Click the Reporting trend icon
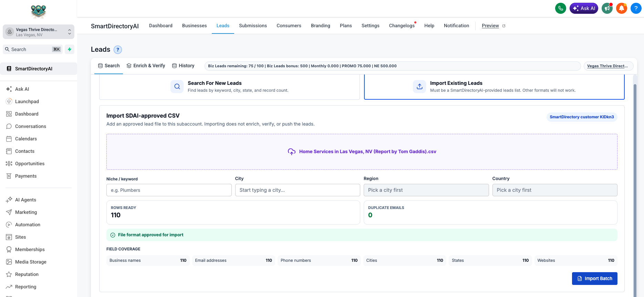 click(9, 287)
